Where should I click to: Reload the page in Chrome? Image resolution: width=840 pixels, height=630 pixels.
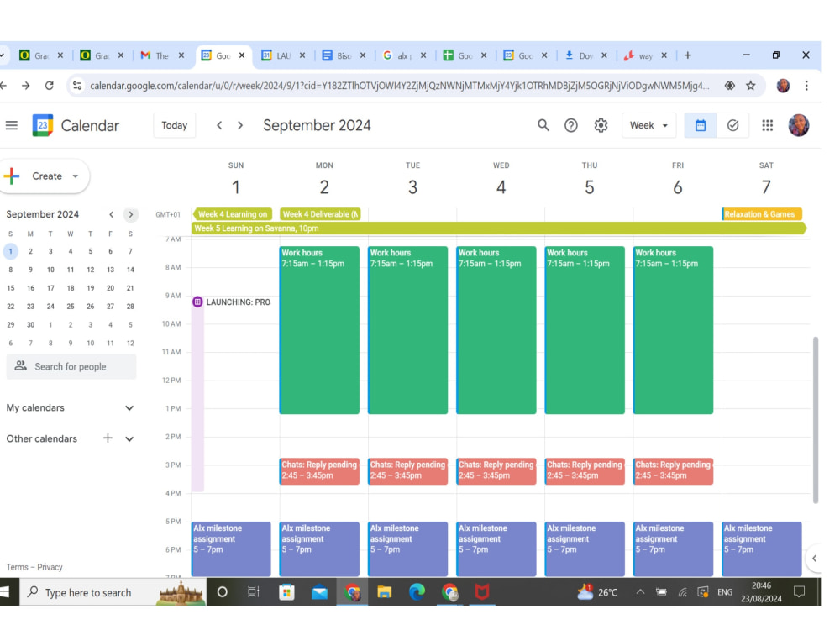(x=50, y=86)
